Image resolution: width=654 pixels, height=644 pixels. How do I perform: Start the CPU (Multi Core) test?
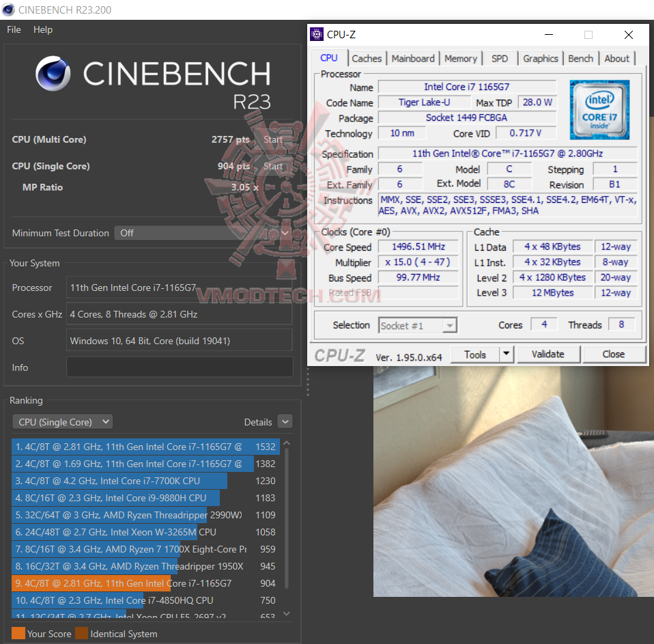(x=273, y=139)
